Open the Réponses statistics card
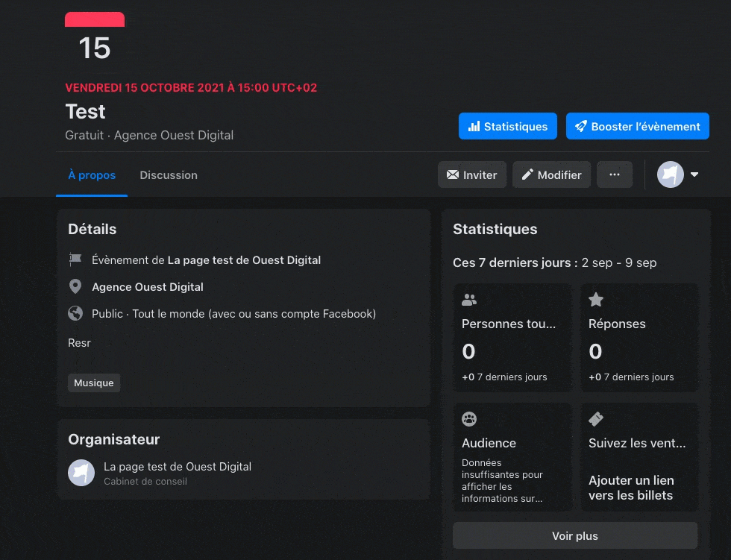This screenshot has width=731, height=560. coord(639,337)
